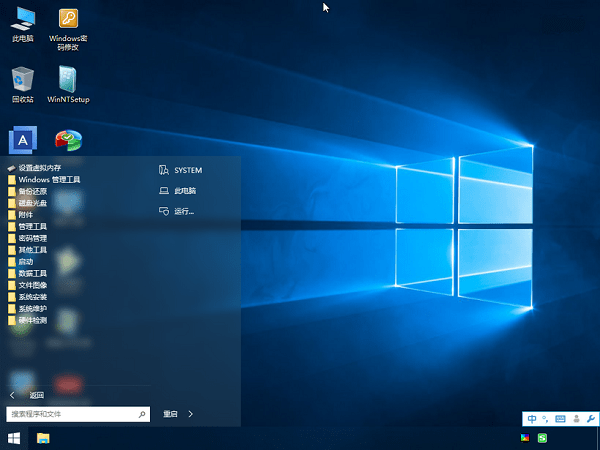The image size is (600, 450).
Task: Expand power options arrow next to 重启
Action: tap(191, 414)
